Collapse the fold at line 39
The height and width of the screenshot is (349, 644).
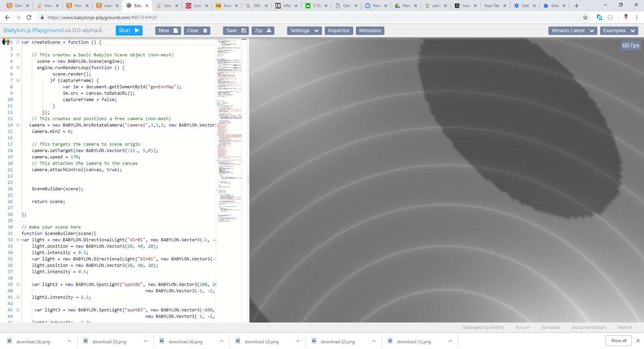[18, 285]
